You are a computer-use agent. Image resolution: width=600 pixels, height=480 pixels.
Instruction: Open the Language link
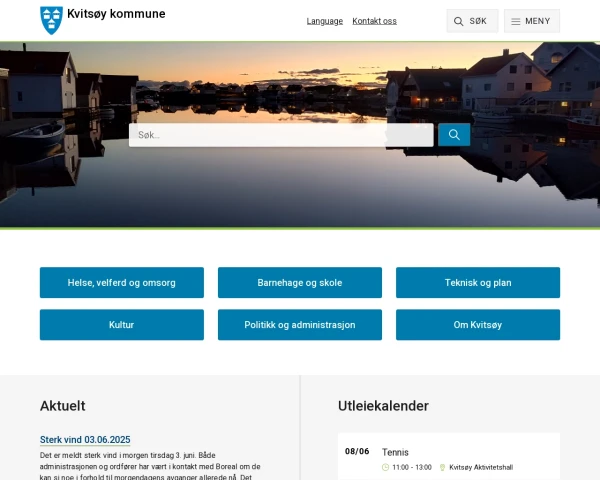[x=324, y=21]
